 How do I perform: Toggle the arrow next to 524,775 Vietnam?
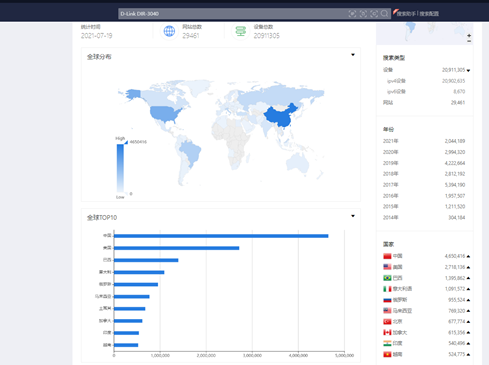tap(468, 354)
